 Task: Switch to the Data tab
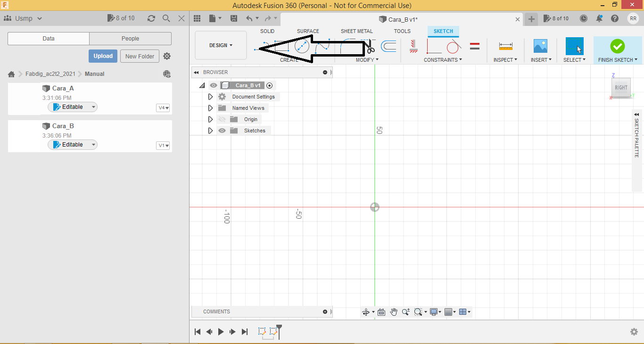pos(49,39)
